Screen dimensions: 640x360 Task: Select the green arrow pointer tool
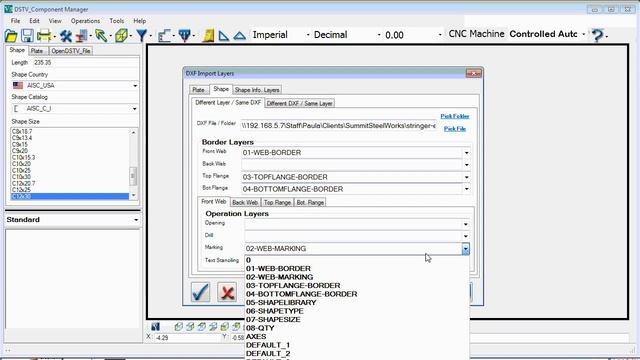(x=100, y=36)
